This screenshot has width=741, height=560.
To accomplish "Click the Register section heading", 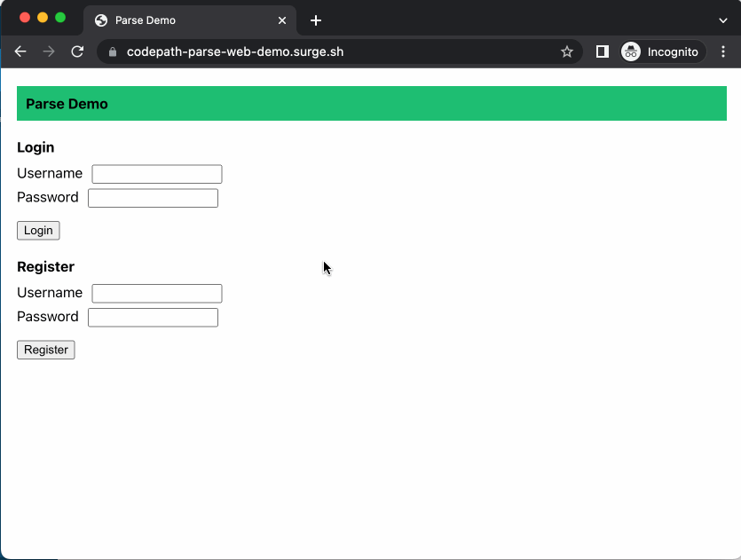I will 45,266.
